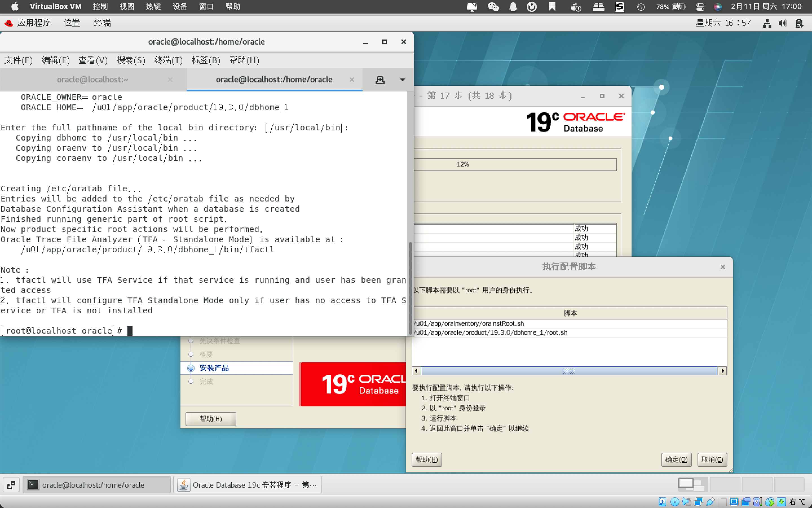The height and width of the screenshot is (508, 812).
Task: Click the 12% installation progress bar
Action: tap(515, 164)
